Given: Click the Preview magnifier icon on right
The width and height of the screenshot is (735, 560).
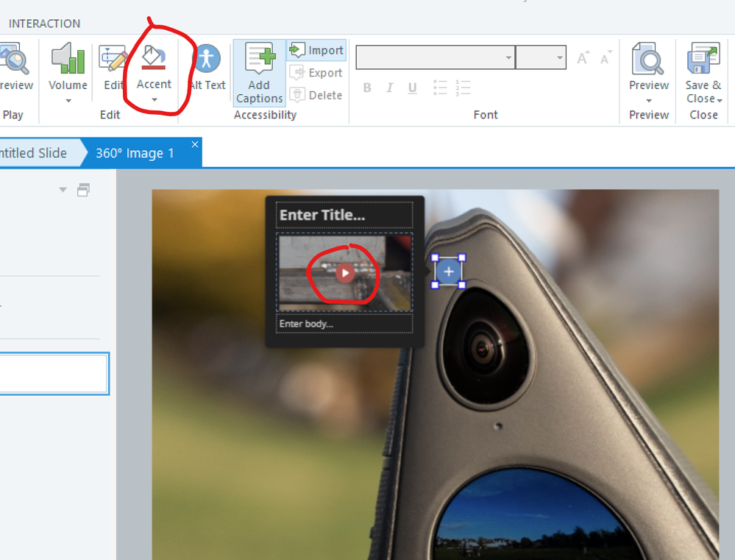Looking at the screenshot, I should click(x=648, y=59).
